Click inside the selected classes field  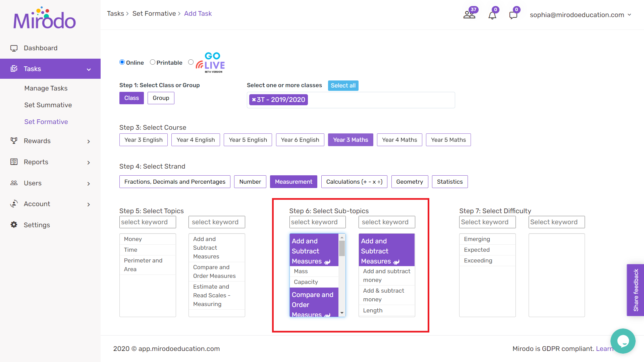coord(351,100)
